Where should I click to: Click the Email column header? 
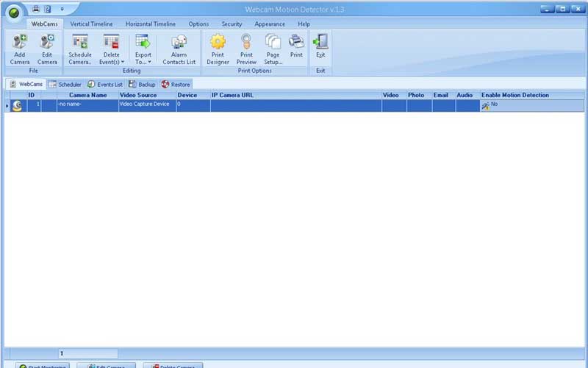click(444, 95)
